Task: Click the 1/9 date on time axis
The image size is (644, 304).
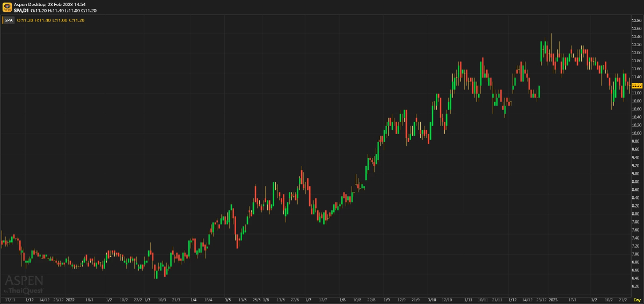Action: 386,300
